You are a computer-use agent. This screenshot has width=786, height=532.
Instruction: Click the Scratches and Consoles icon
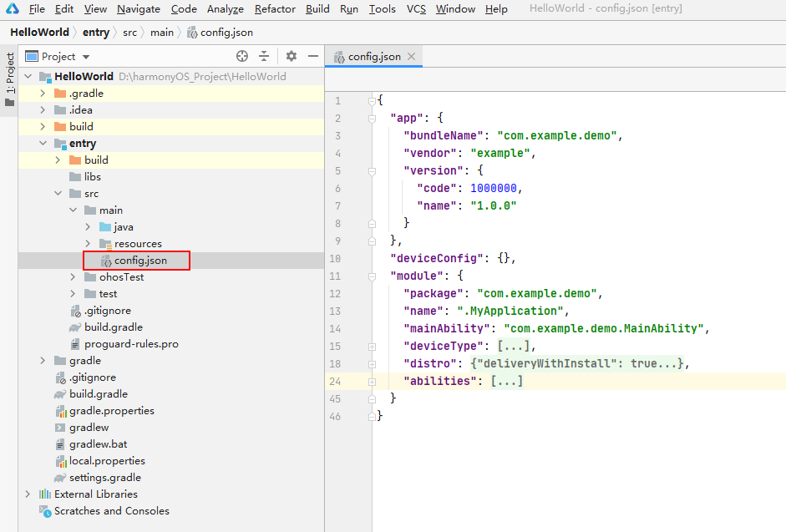coord(45,511)
